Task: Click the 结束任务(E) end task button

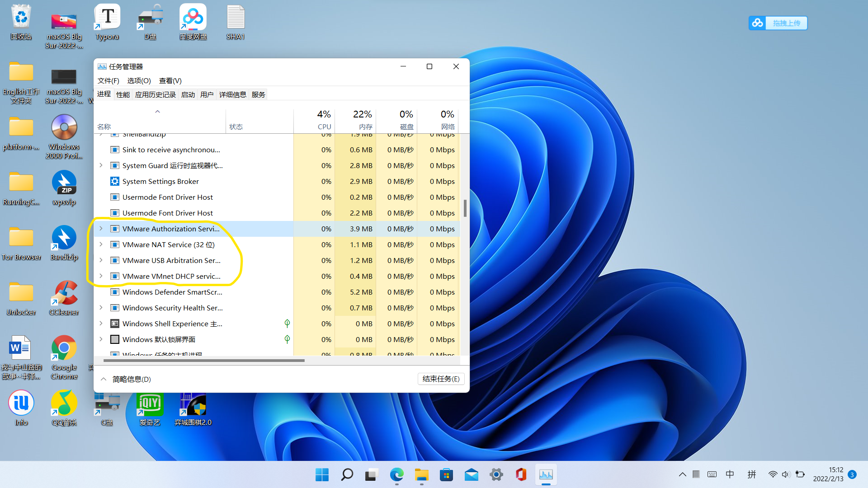Action: (x=441, y=379)
